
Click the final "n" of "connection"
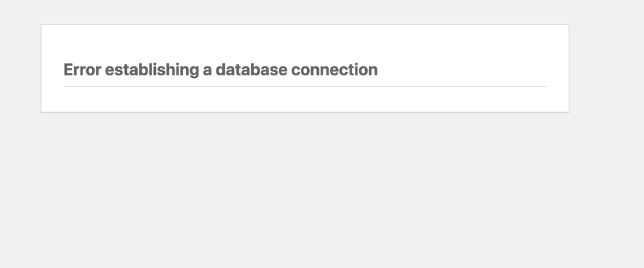coord(372,71)
